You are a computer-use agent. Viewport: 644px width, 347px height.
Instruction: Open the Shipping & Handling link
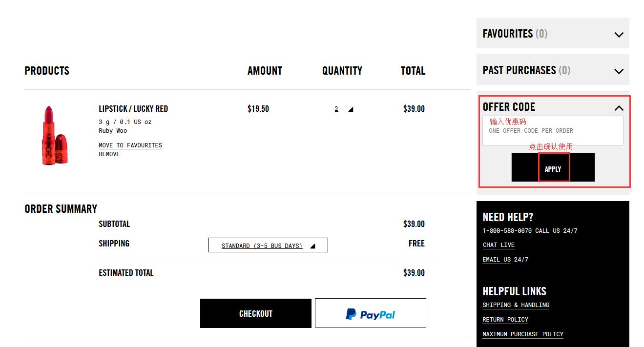[516, 305]
